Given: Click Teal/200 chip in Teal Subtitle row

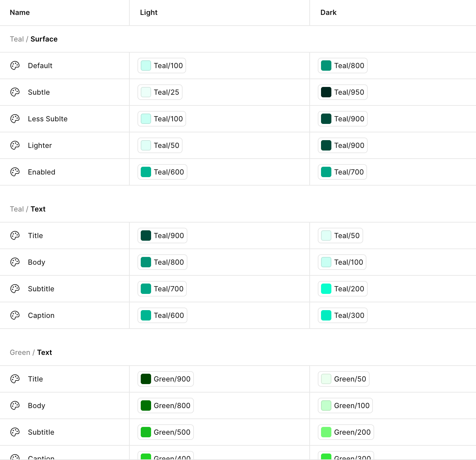Looking at the screenshot, I should [x=343, y=289].
